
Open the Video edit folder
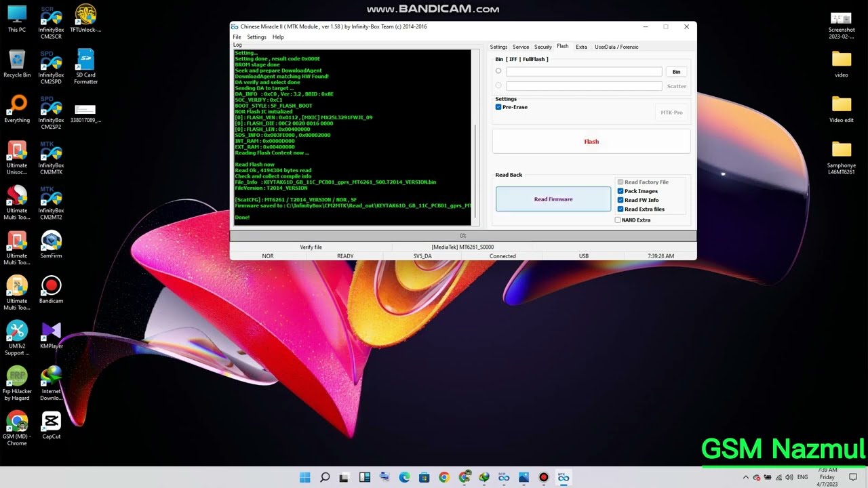[841, 110]
